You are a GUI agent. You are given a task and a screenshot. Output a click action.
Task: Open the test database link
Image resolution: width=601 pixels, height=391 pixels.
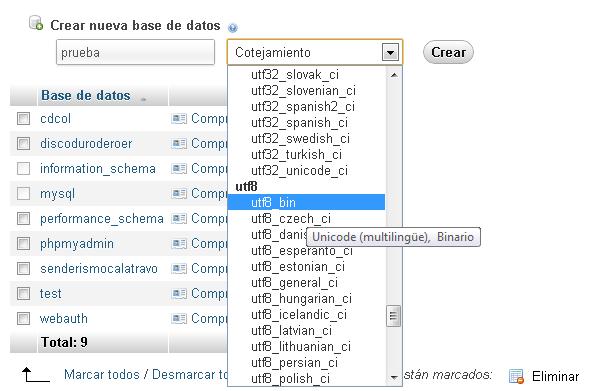[x=51, y=293]
